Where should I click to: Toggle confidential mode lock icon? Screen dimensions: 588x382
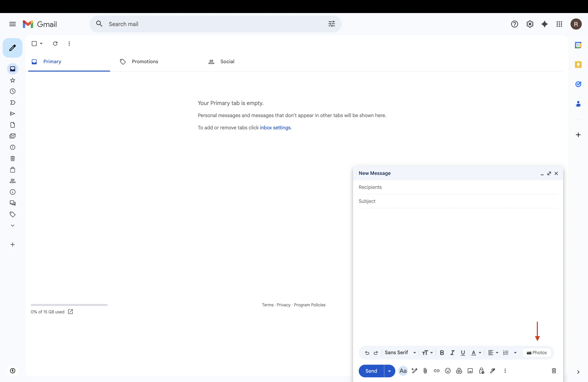point(481,371)
